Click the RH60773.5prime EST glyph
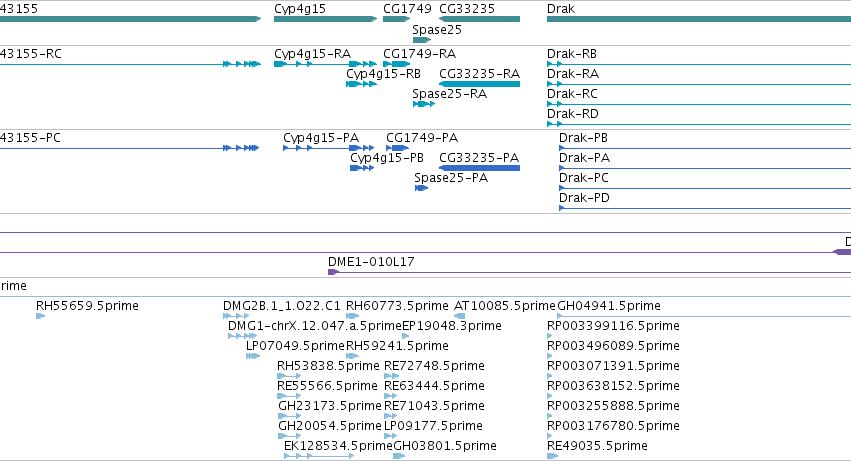This screenshot has width=851, height=461. [353, 316]
